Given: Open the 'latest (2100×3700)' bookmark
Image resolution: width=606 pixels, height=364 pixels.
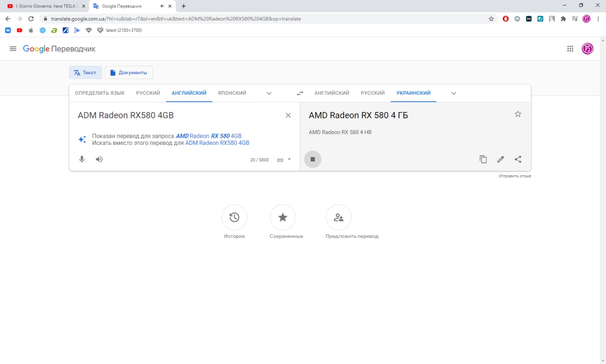Looking at the screenshot, I should [119, 30].
